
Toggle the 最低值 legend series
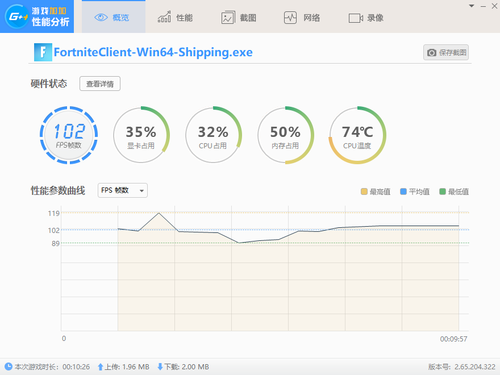(454, 192)
